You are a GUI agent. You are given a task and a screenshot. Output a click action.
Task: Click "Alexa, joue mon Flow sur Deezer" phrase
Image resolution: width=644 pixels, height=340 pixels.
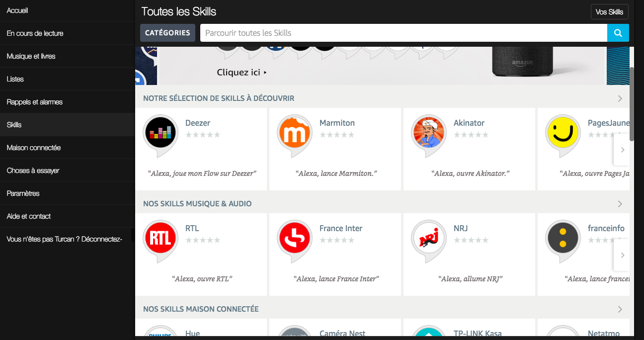pos(202,173)
